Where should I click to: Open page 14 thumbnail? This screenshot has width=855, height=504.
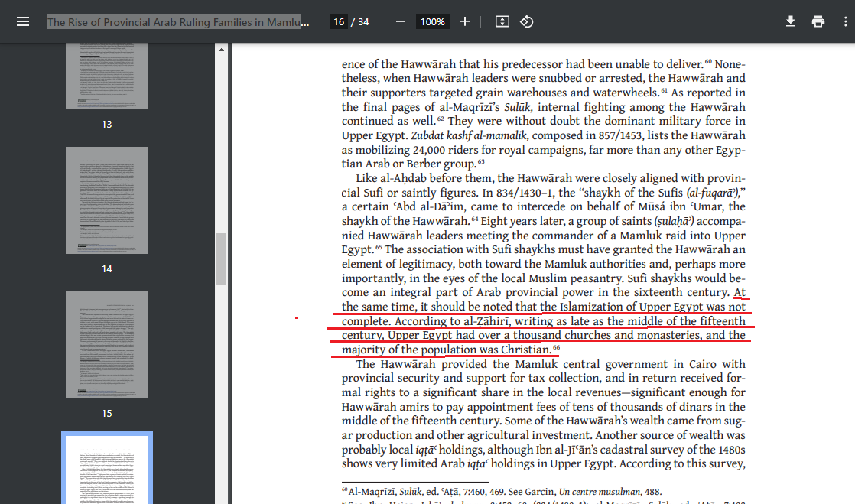point(107,200)
